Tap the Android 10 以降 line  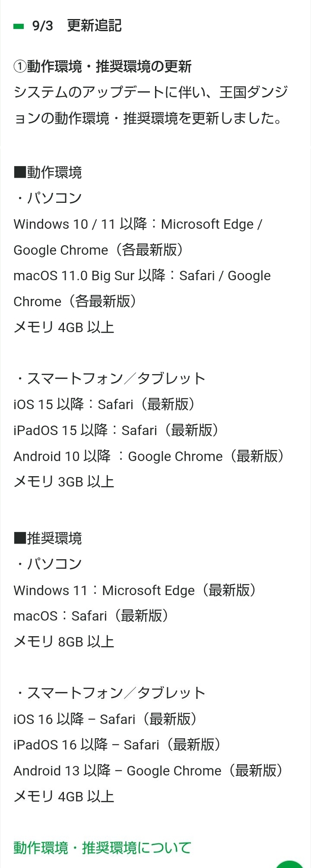tap(149, 456)
